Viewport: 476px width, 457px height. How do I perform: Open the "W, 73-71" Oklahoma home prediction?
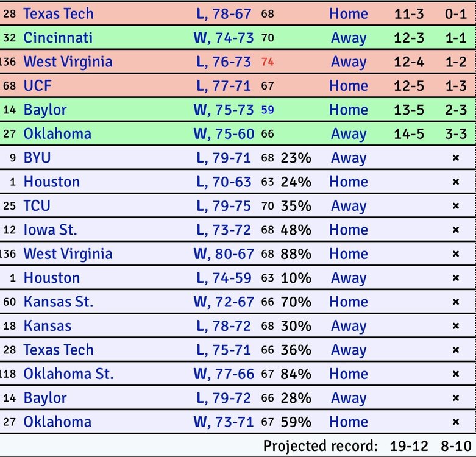pos(223,422)
